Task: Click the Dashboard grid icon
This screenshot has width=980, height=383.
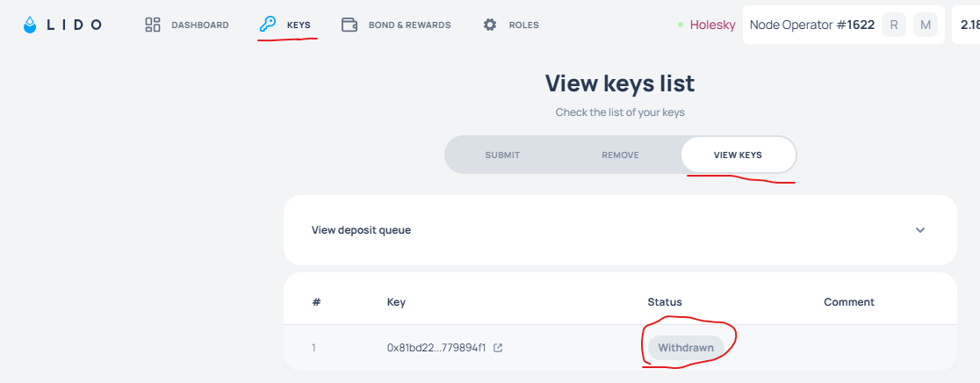Action: coord(153,25)
